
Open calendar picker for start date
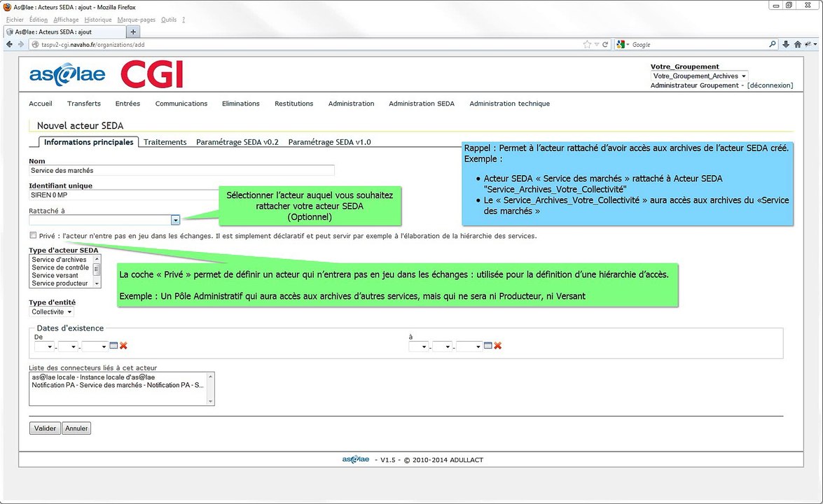113,346
